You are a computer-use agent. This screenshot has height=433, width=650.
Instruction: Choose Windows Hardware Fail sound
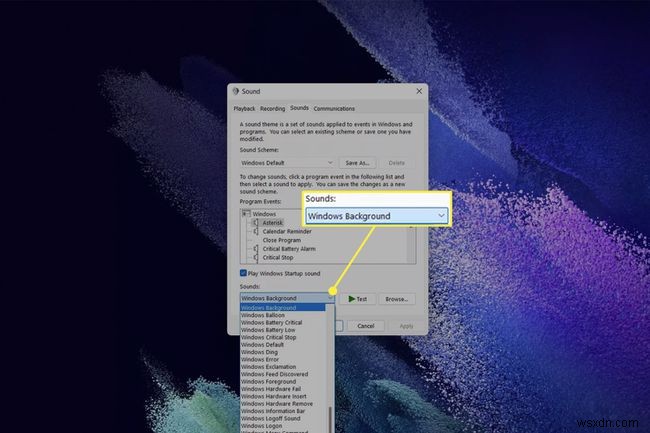[283, 389]
